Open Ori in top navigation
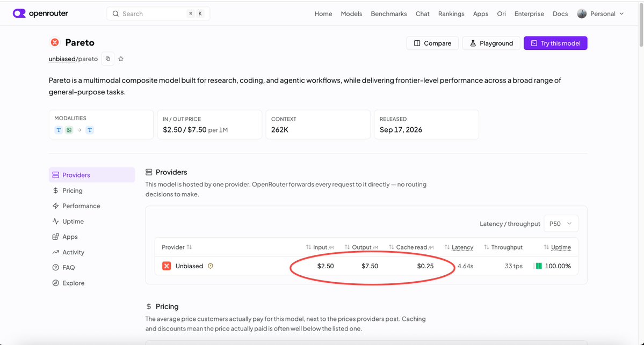Screen dimensions: 644x345 click(x=501, y=13)
